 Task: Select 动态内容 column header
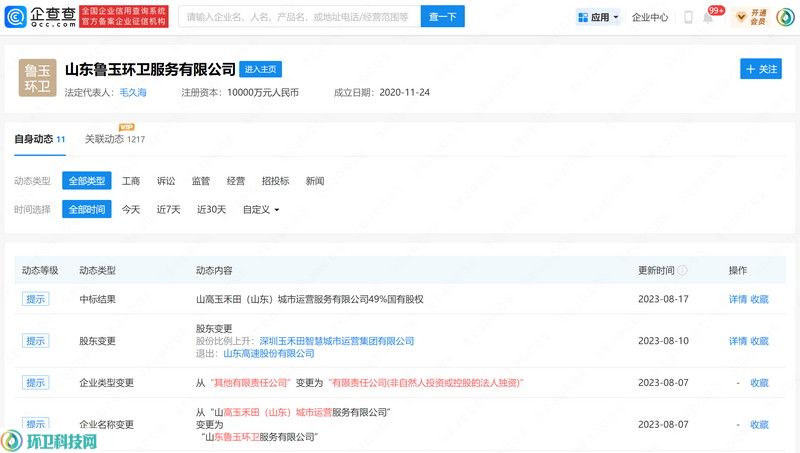(x=214, y=270)
